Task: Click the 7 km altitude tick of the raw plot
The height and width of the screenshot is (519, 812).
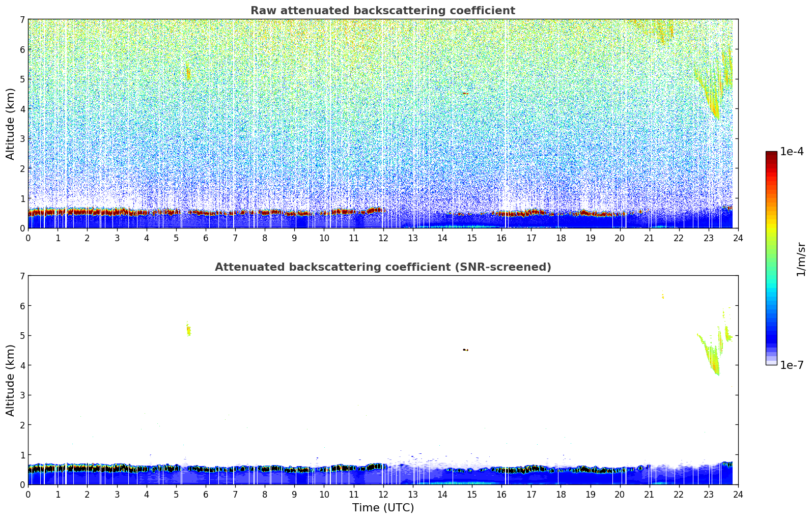Action: [22, 19]
